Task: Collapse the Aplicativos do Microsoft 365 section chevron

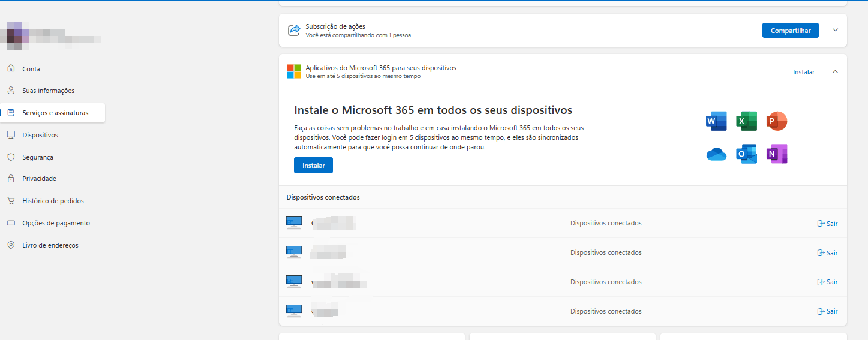Action: coord(835,71)
